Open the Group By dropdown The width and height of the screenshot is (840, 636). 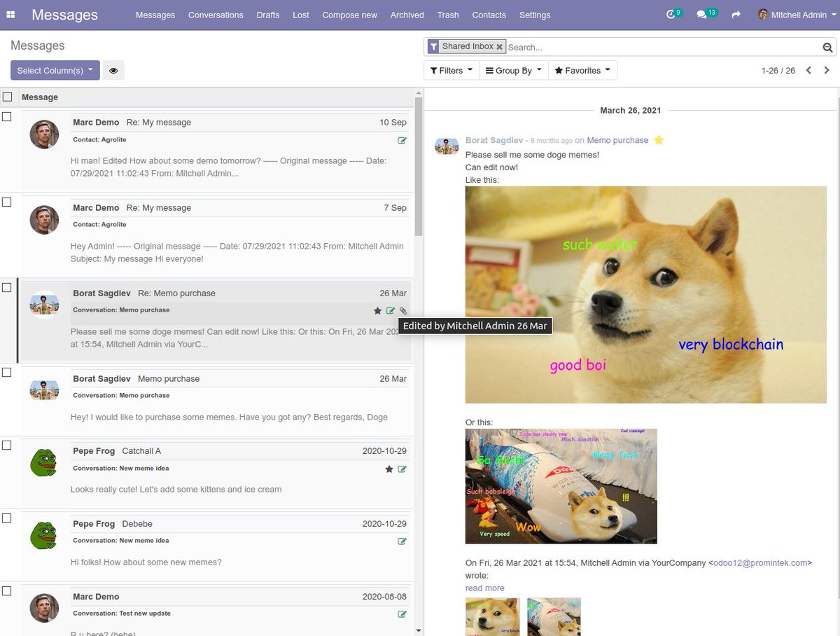pyautogui.click(x=514, y=70)
